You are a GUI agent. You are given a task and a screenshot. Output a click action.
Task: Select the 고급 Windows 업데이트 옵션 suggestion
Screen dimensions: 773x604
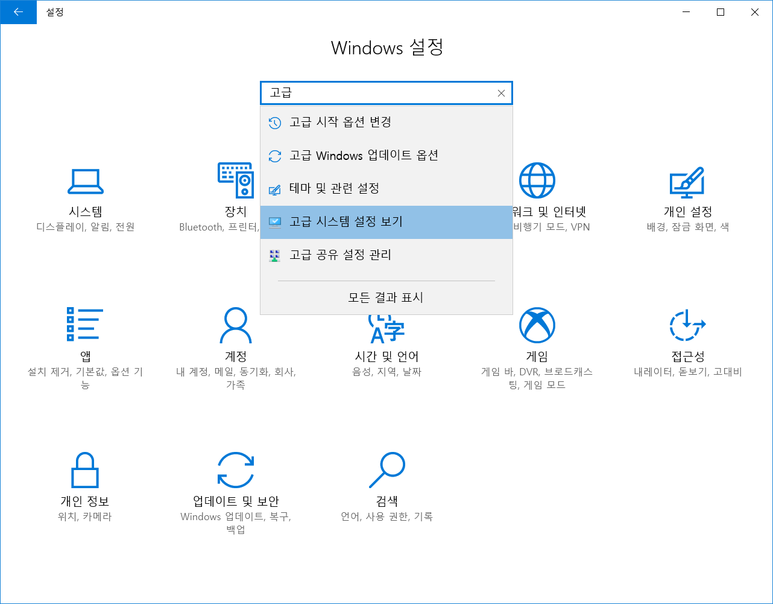point(386,156)
